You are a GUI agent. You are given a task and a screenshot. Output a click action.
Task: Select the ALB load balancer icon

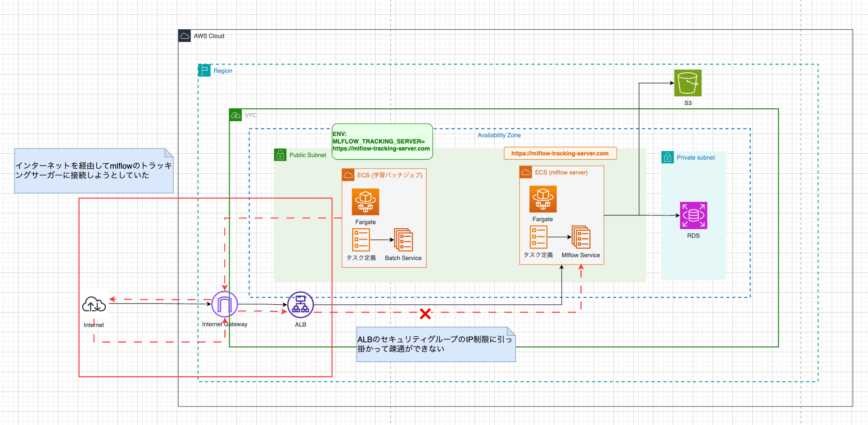(300, 305)
